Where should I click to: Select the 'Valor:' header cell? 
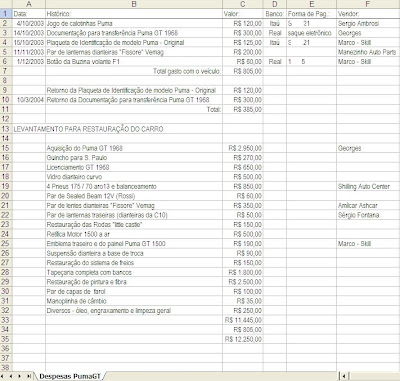(x=243, y=14)
